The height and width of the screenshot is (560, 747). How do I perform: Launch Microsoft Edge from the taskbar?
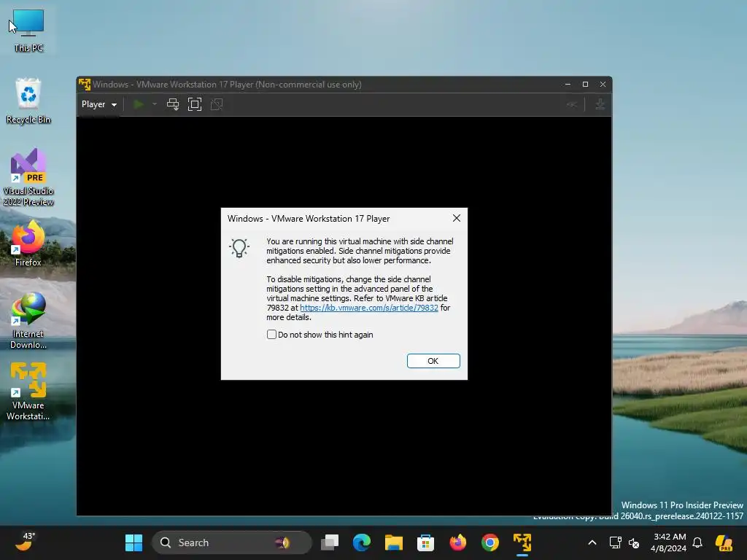click(362, 542)
